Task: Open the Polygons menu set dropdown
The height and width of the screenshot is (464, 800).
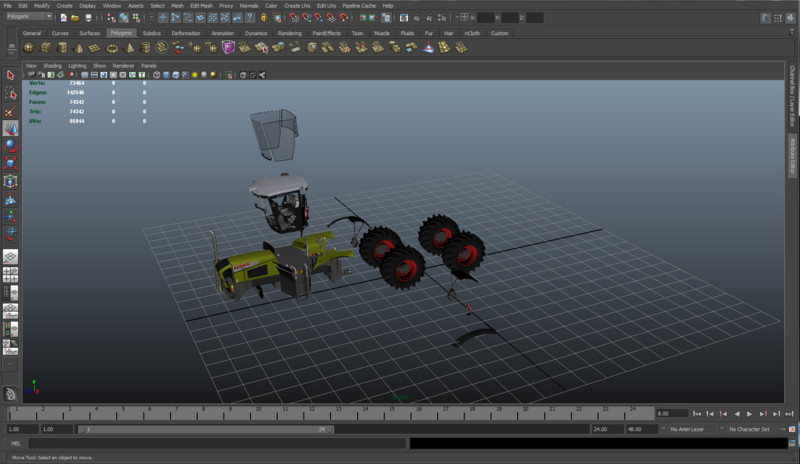Action: tap(28, 17)
